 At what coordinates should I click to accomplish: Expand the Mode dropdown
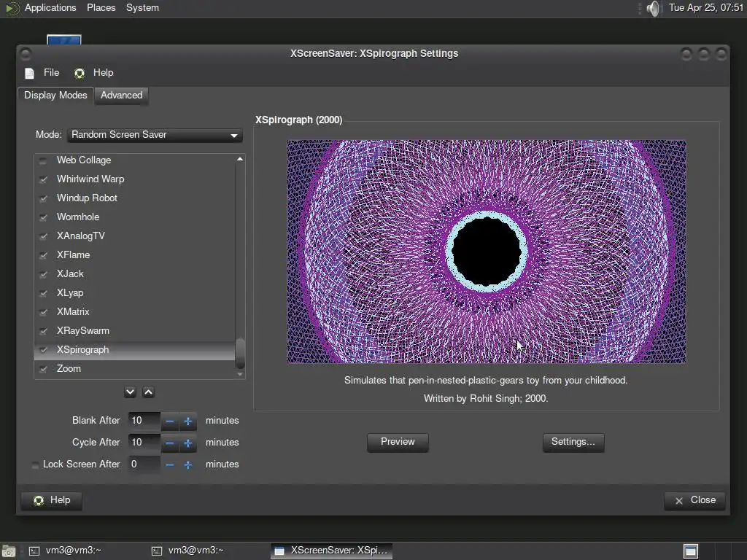[x=155, y=135]
